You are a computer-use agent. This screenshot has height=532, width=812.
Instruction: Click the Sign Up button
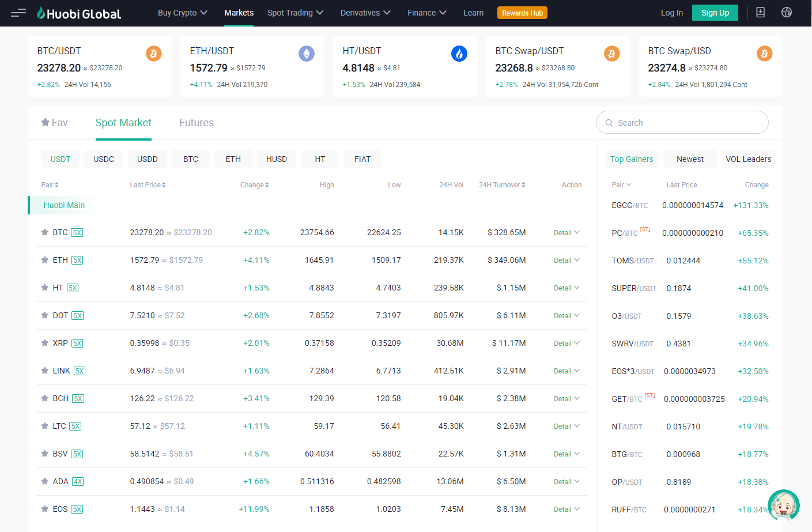pyautogui.click(x=715, y=13)
